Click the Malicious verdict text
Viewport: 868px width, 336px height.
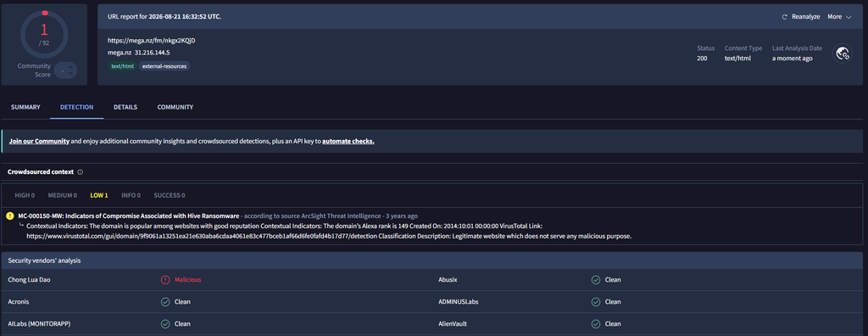coord(187,280)
